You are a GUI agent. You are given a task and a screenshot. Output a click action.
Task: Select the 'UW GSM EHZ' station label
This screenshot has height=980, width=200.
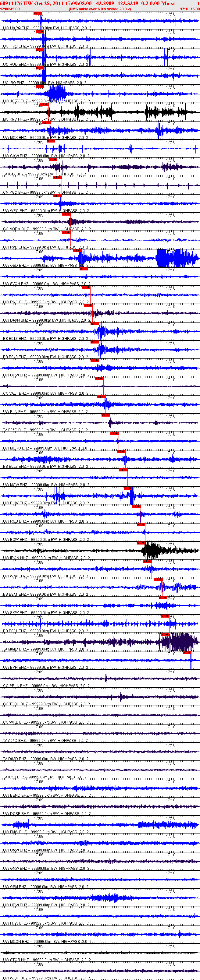tap(15, 887)
